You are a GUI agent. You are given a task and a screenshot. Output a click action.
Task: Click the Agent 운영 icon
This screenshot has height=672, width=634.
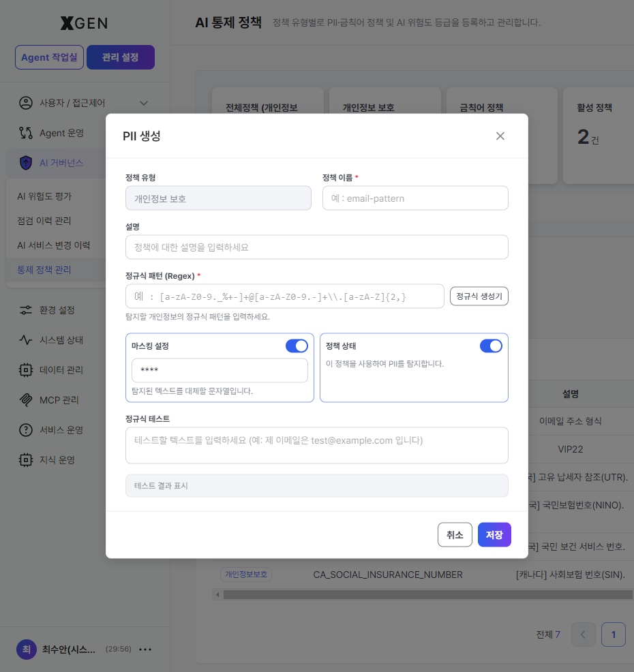[x=26, y=133]
